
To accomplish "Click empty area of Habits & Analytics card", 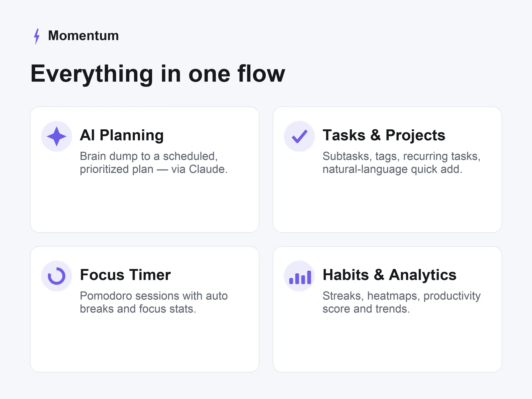I will (x=387, y=344).
